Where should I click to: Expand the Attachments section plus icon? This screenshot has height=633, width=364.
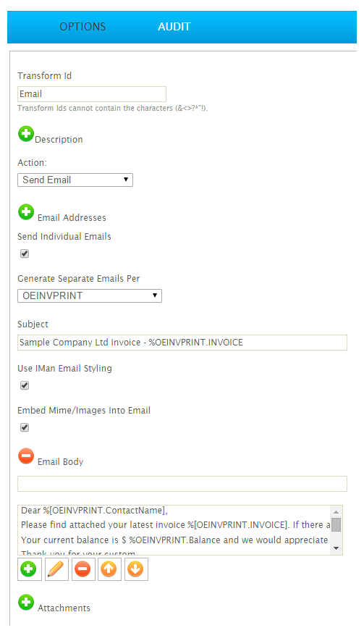26,603
